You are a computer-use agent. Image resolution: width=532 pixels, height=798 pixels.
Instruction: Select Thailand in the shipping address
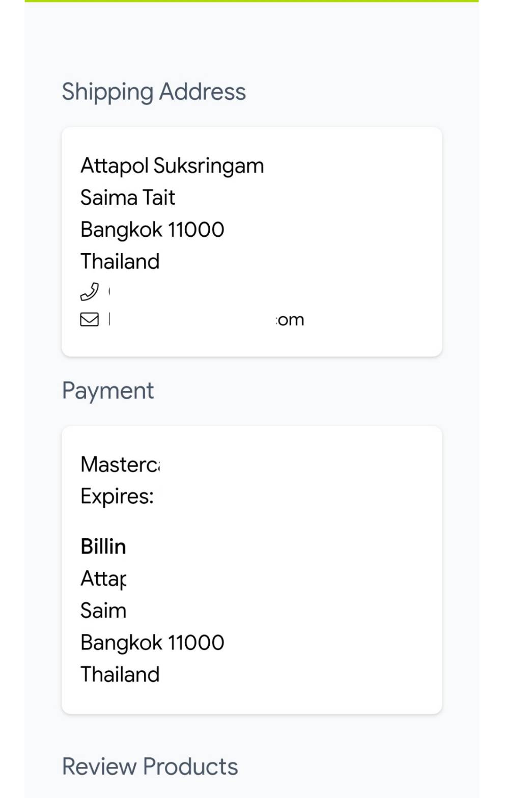click(x=120, y=261)
